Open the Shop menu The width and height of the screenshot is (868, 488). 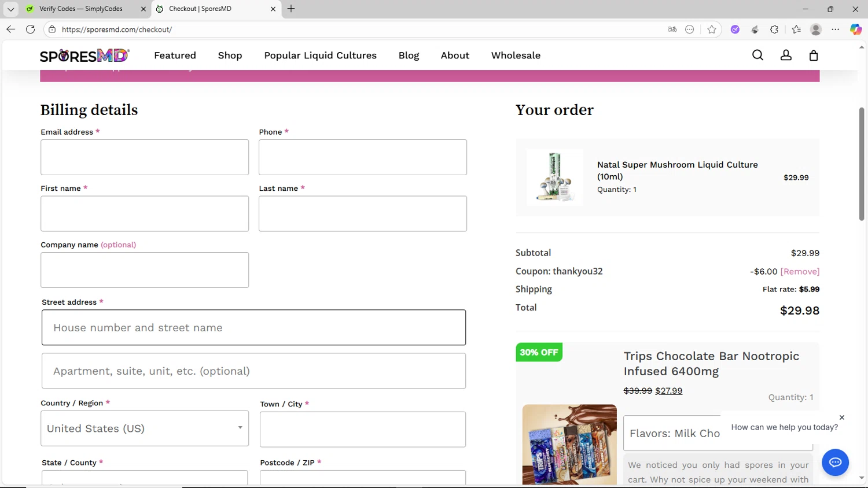230,56
